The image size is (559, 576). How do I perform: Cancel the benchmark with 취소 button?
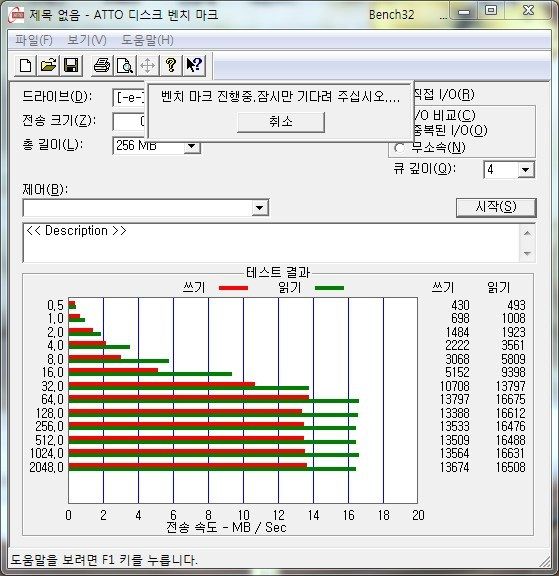tap(281, 122)
